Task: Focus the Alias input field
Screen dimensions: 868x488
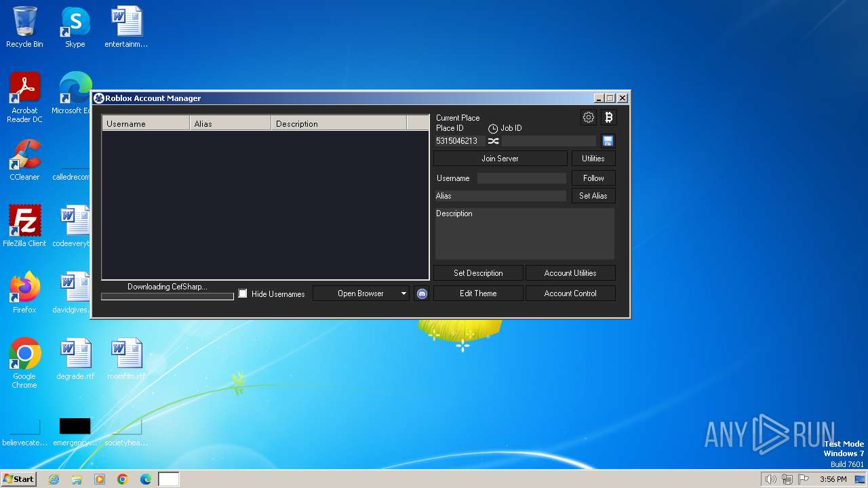Action: click(x=500, y=196)
